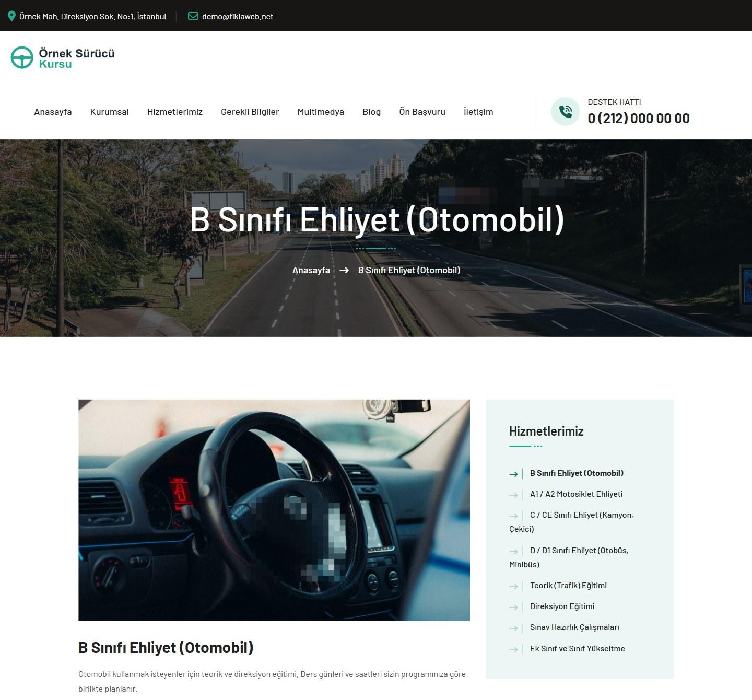The width and height of the screenshot is (752, 700).
Task: Click arrow icon beside C / CE Sınıfı Ehliyet
Action: 513,516
